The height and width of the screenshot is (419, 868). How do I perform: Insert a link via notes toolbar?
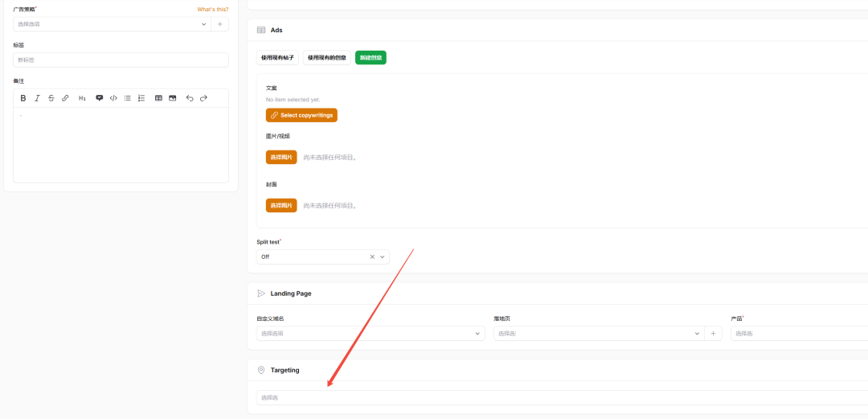point(66,98)
